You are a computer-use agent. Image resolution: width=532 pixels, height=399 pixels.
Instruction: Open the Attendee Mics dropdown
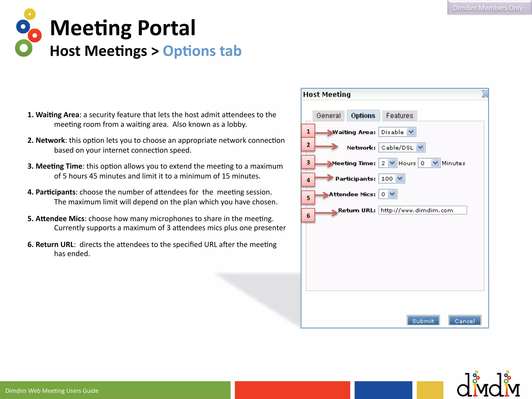388,194
